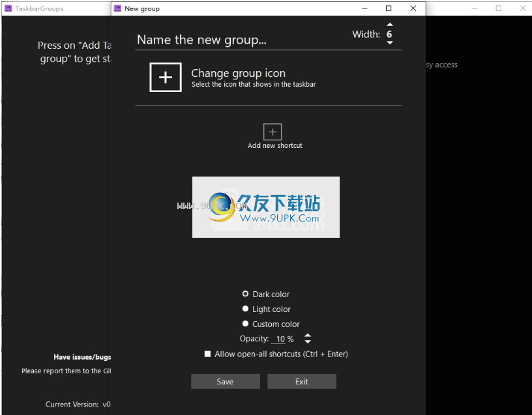532x415 pixels.
Task: Close the TaskbarGroups background window
Action: [523, 8]
